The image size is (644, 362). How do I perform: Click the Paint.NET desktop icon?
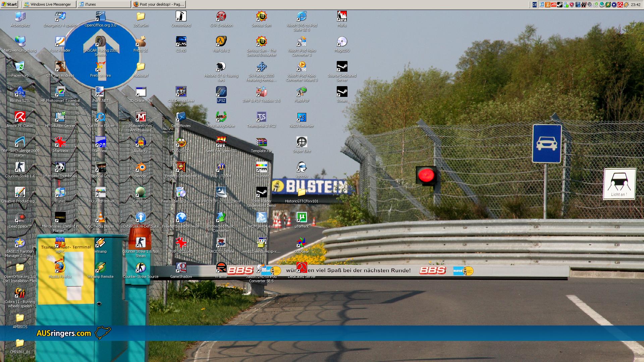pos(100,92)
